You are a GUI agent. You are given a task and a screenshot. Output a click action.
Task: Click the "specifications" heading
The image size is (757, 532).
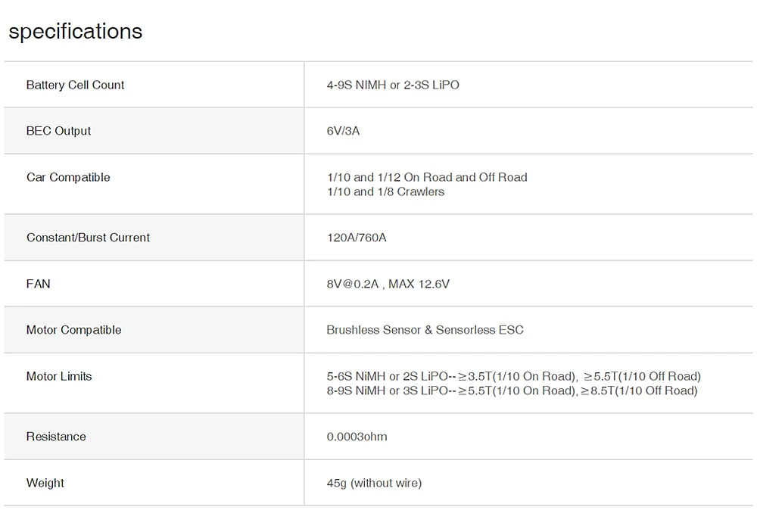pyautogui.click(x=75, y=32)
